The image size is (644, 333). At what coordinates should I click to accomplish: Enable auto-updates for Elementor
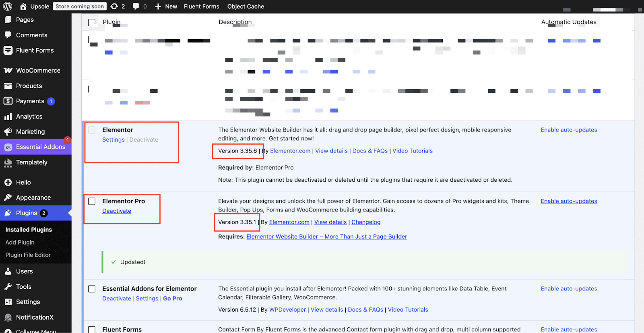569,130
